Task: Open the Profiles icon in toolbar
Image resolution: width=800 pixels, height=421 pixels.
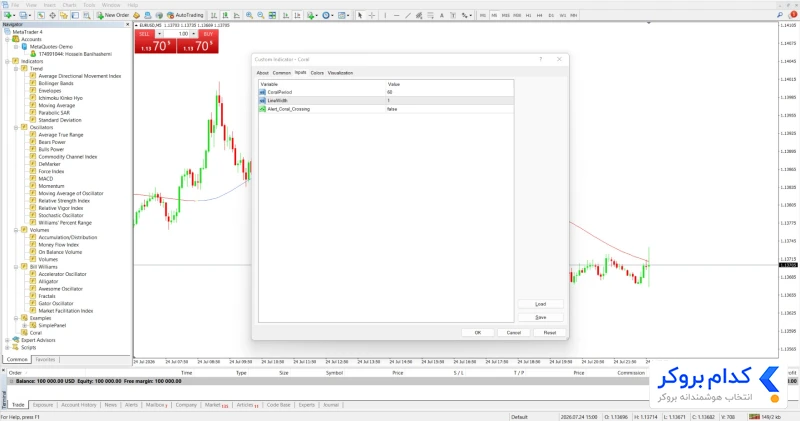Action: coord(23,15)
